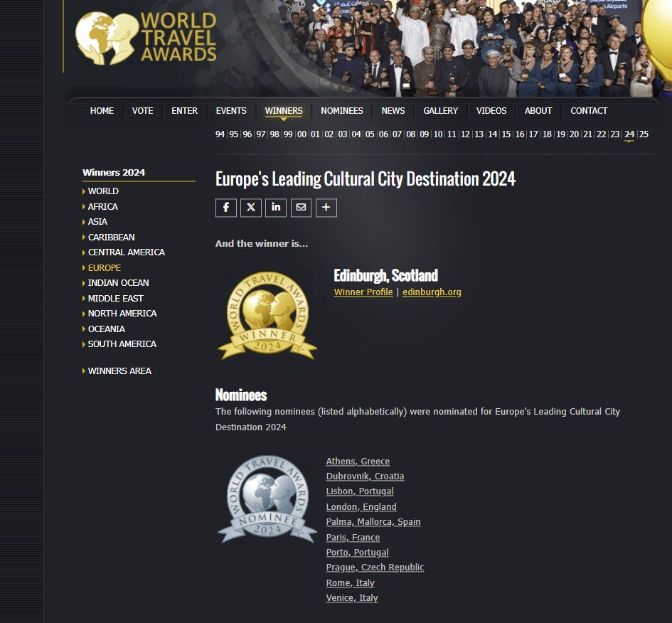This screenshot has width=672, height=623.
Task: Select the WINNERS menu item
Action: [x=284, y=110]
